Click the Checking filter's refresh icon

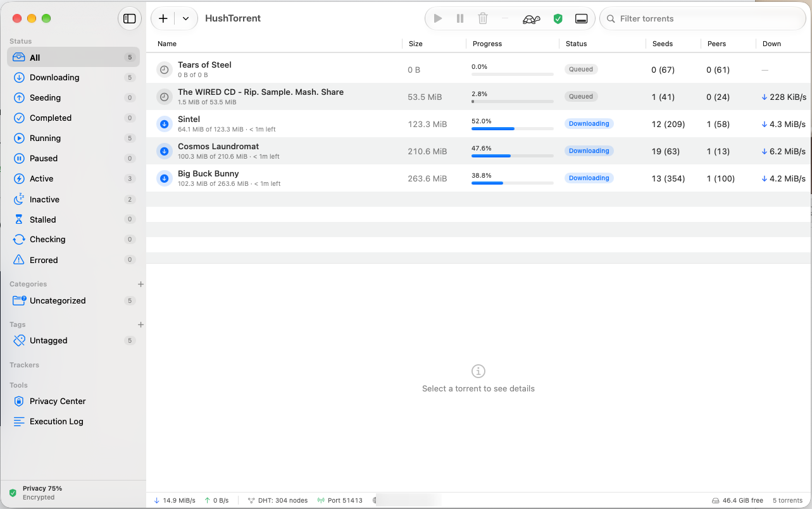tap(18, 240)
